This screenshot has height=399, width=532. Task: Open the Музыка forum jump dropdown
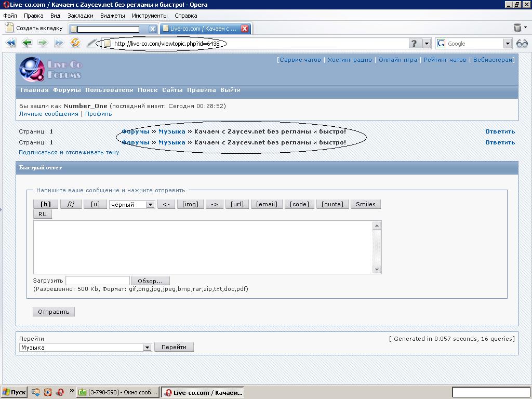pos(147,348)
